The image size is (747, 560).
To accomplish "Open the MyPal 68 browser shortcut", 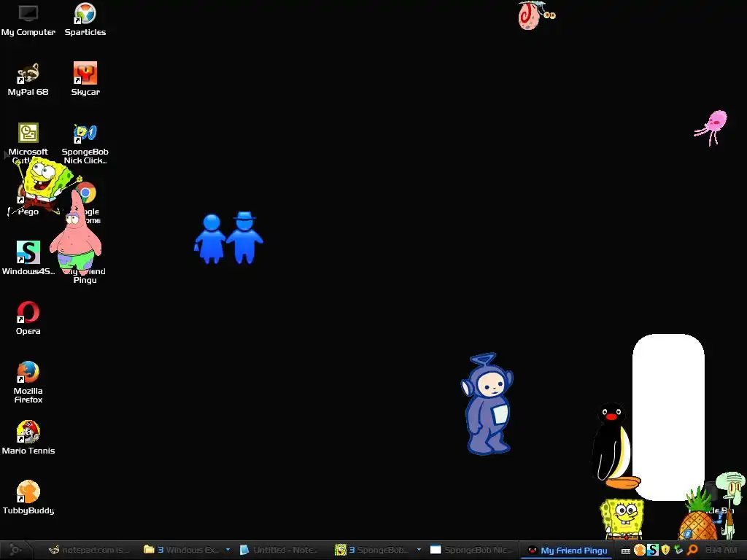I will tap(28, 79).
